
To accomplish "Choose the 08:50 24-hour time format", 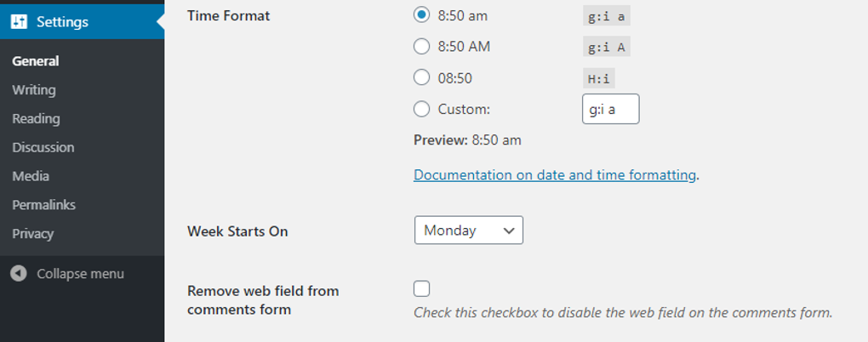I will (421, 77).
